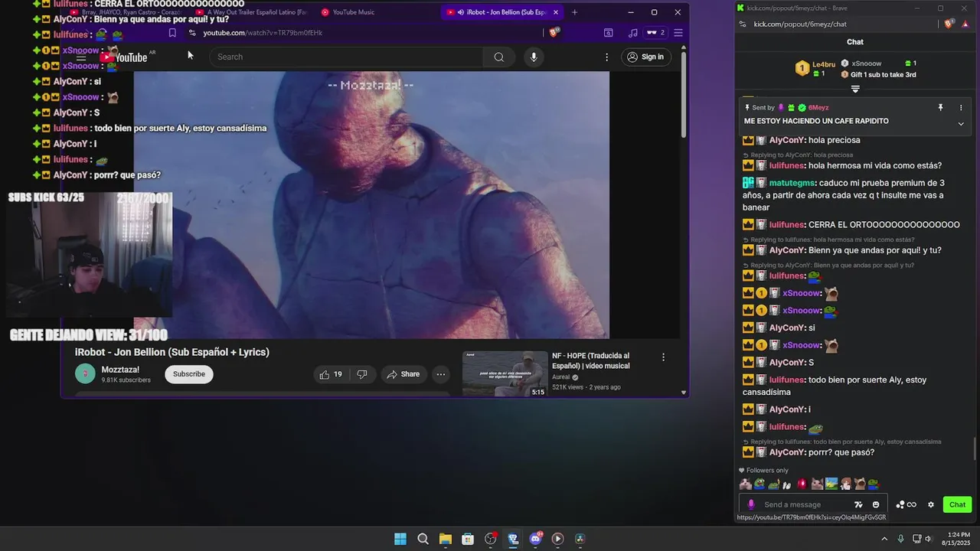This screenshot has height=551, width=980.
Task: Toggle the sidebar panel icon in Brave toolbar
Action: click(x=609, y=33)
